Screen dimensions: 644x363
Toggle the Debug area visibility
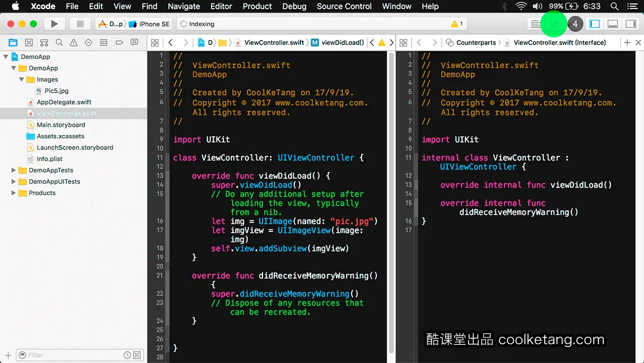pyautogui.click(x=612, y=24)
